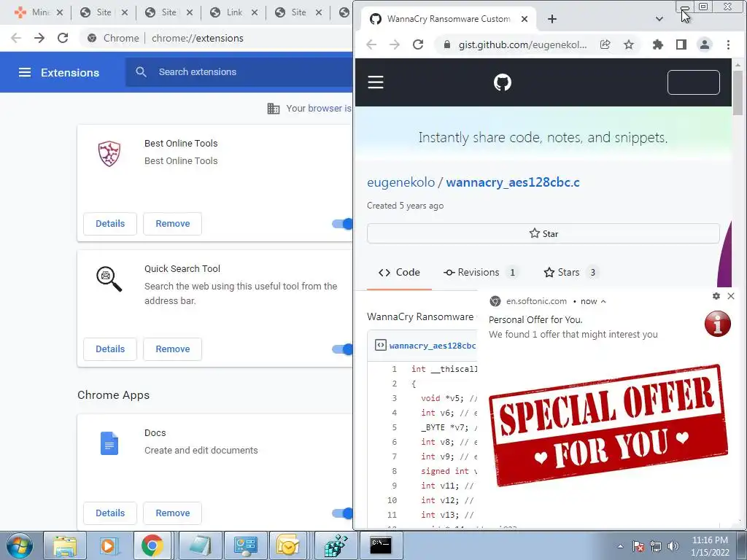
Task: Click the Docs document icon
Action: [x=109, y=443]
